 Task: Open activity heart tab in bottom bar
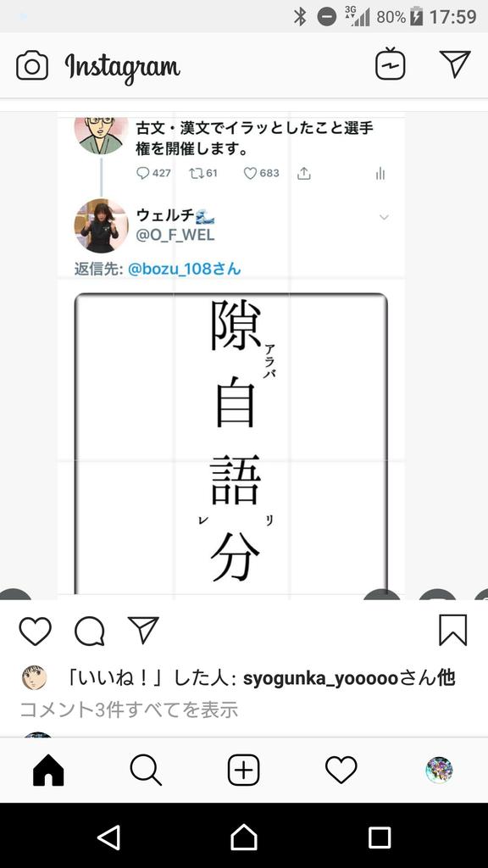click(341, 770)
